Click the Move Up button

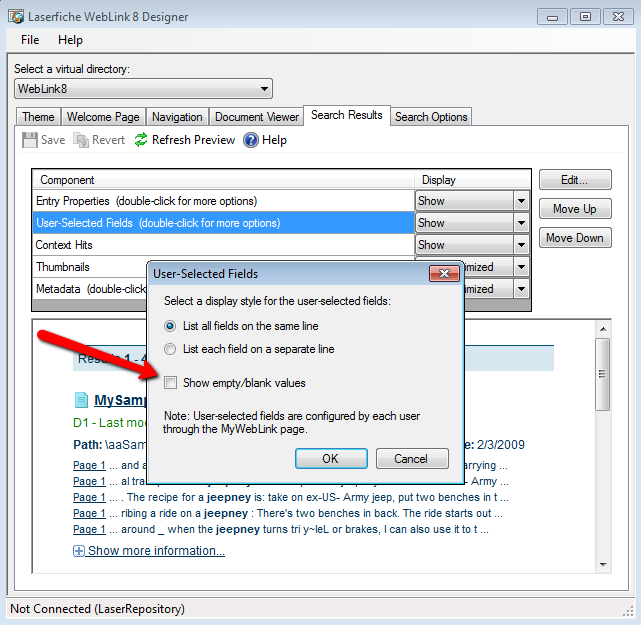(x=575, y=209)
